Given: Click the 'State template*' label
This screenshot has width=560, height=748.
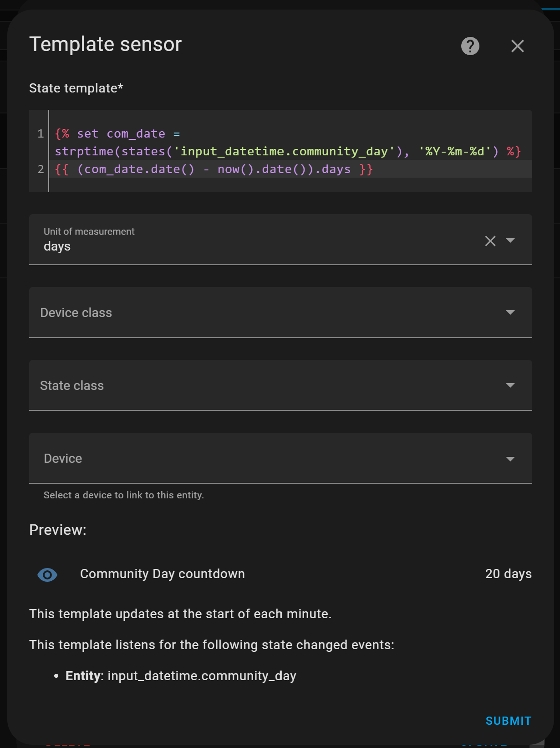Looking at the screenshot, I should (76, 88).
